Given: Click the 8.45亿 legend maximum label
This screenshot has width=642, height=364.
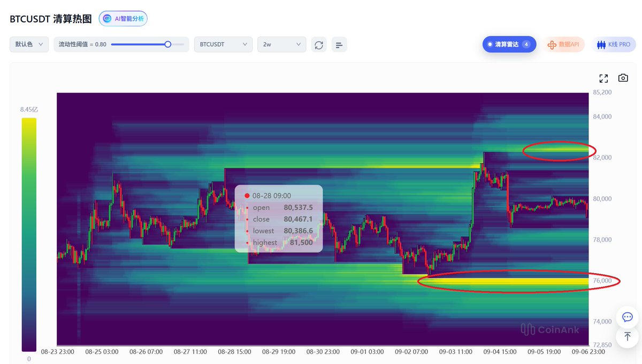Looking at the screenshot, I should pos(29,110).
